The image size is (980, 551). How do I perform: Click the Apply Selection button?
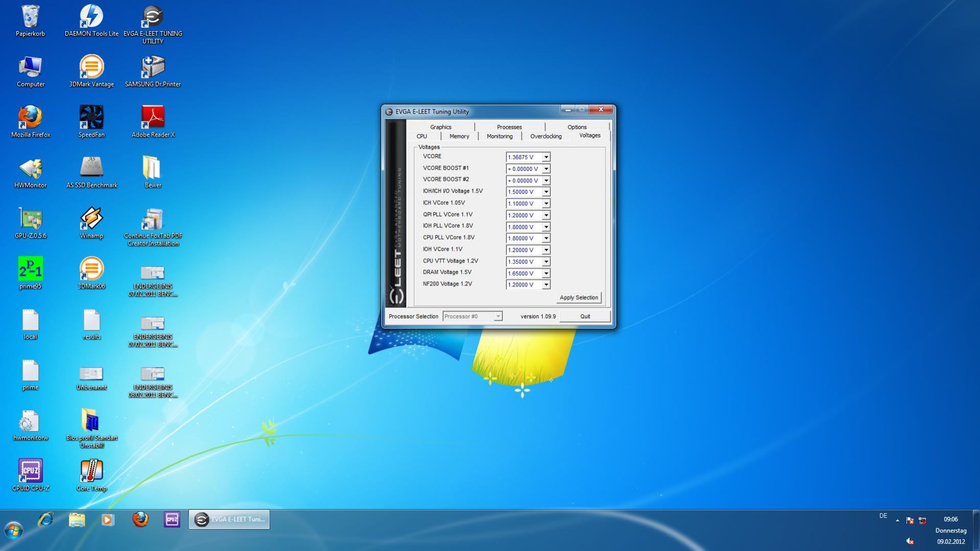coord(579,298)
